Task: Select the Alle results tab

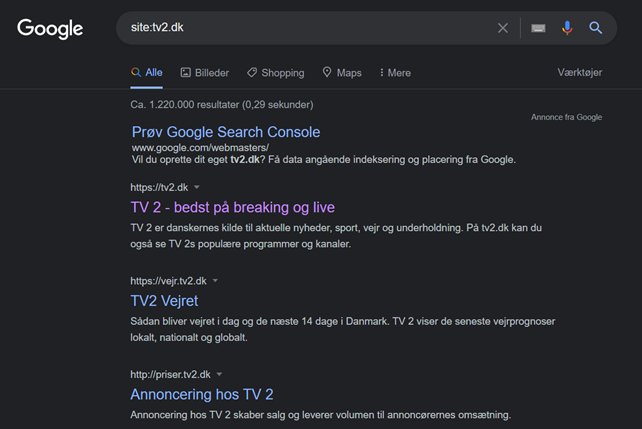Action: point(147,72)
